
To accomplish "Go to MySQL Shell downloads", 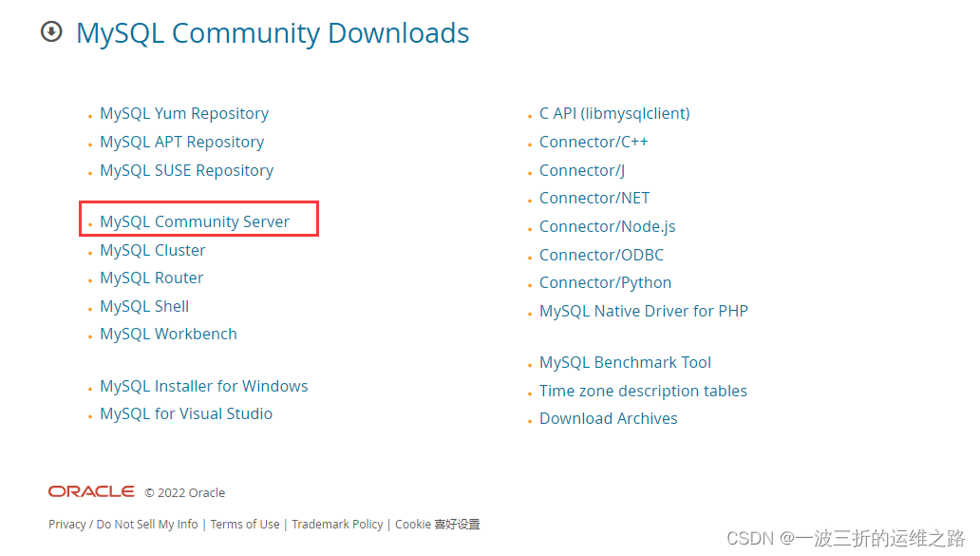I will (x=144, y=306).
